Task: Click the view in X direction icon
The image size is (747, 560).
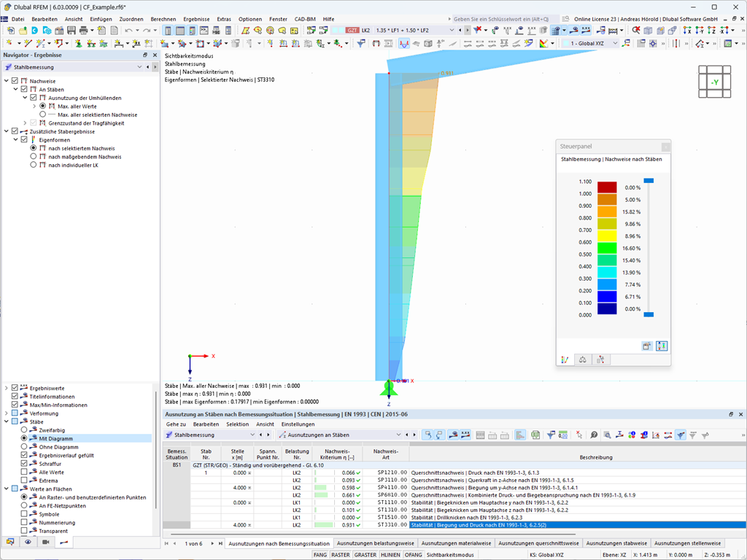Action: tap(687, 30)
